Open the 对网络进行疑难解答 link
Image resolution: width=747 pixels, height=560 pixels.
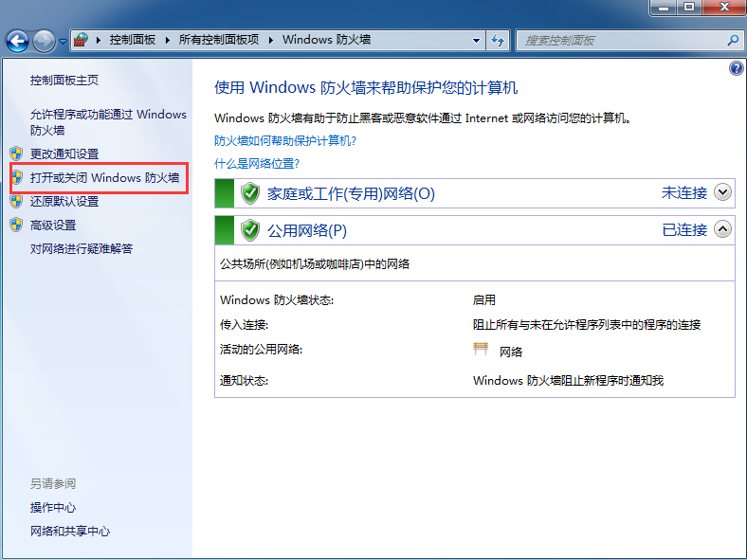coord(82,248)
